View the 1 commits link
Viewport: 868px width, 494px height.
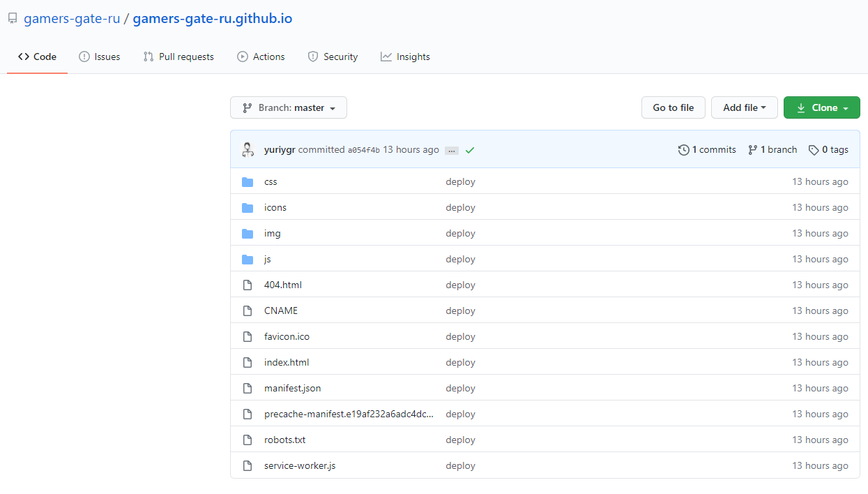point(707,150)
